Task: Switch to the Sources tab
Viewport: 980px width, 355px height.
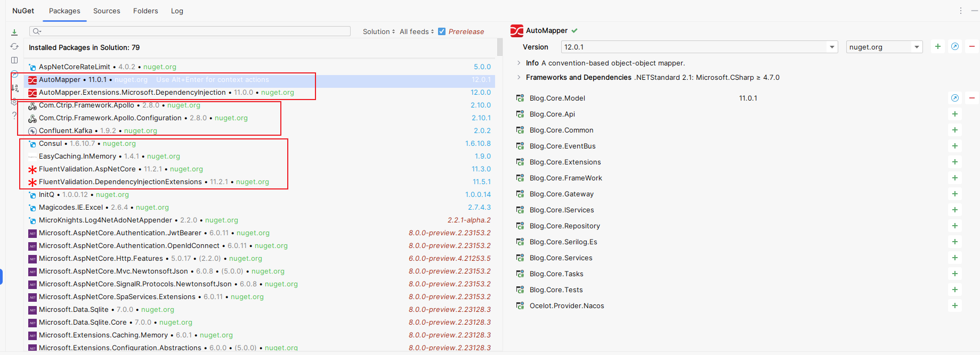Action: coord(107,11)
